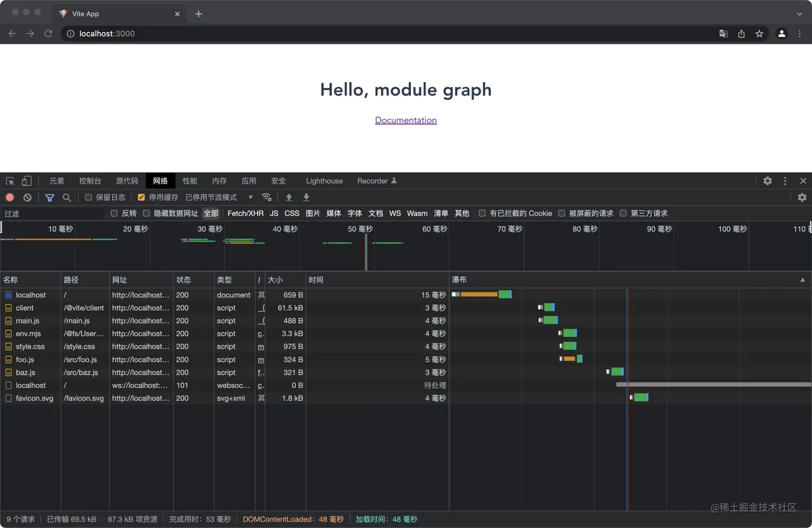
Task: Open network search magnifier icon
Action: (x=67, y=197)
